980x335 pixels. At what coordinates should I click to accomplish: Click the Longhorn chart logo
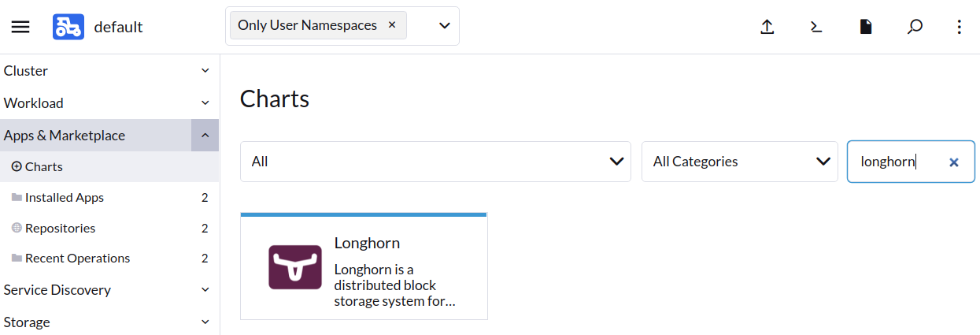pyautogui.click(x=295, y=267)
